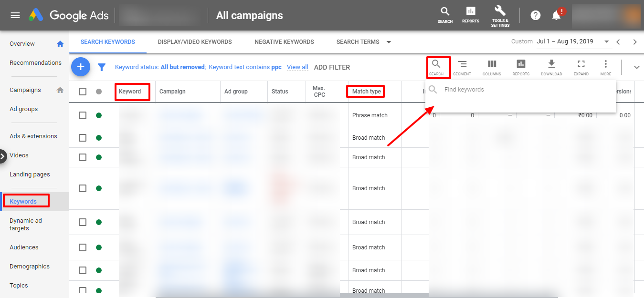Open the notifications bell
Image resolution: width=644 pixels, height=298 pixels.
tap(557, 15)
